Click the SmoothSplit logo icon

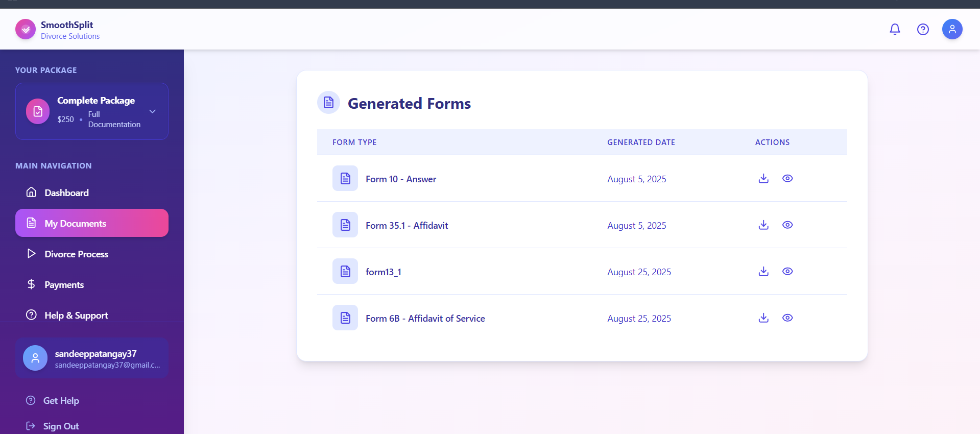pyautogui.click(x=26, y=29)
